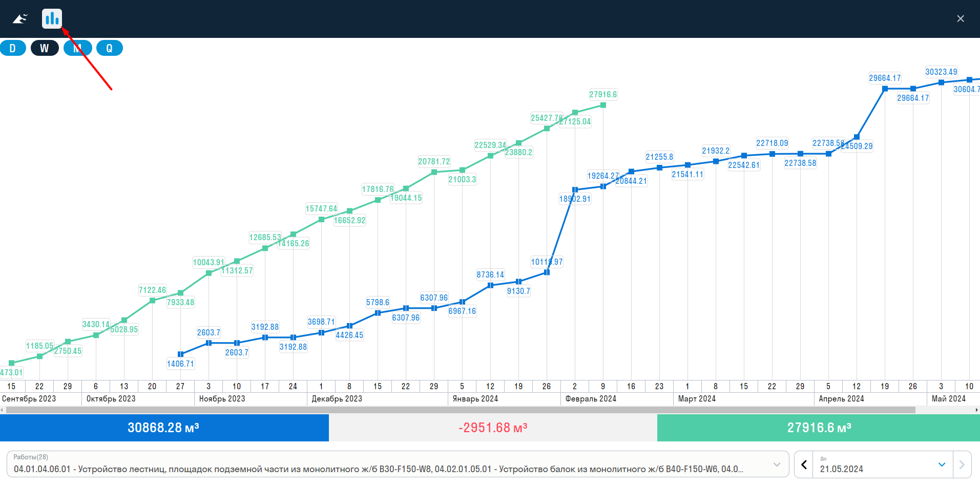Click value label 3192.88 above November 17
Image resolution: width=980 pixels, height=487 pixels.
[x=265, y=327]
